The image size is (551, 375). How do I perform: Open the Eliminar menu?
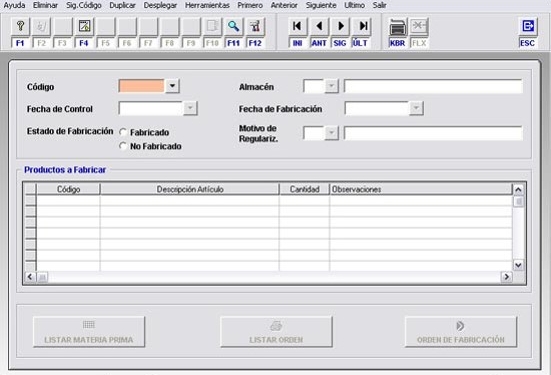pyautogui.click(x=45, y=5)
